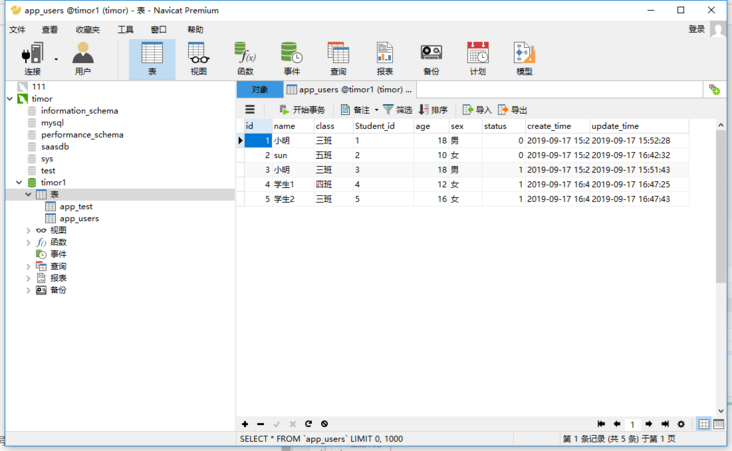
Task: Click the 排序 (Sort) toolbar button
Action: pos(433,110)
